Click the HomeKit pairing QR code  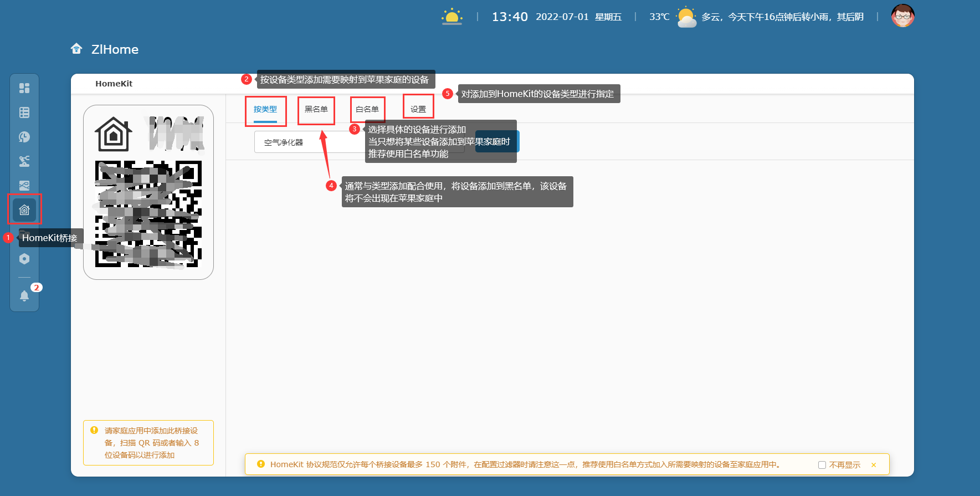[x=148, y=214]
